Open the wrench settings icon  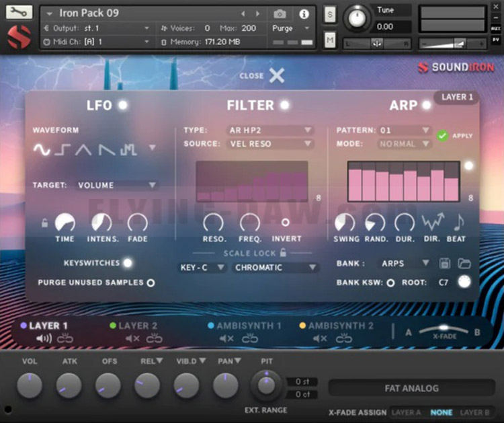tap(21, 12)
